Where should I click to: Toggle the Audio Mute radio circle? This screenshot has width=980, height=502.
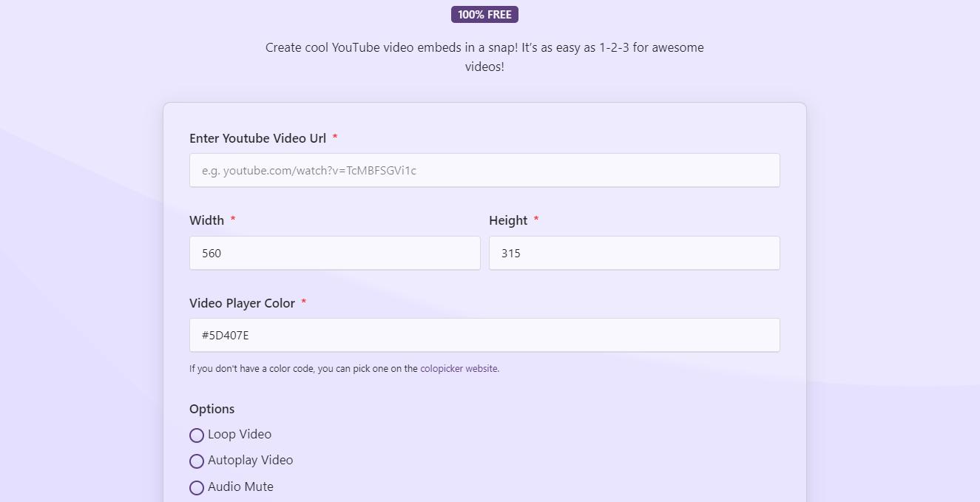point(197,488)
